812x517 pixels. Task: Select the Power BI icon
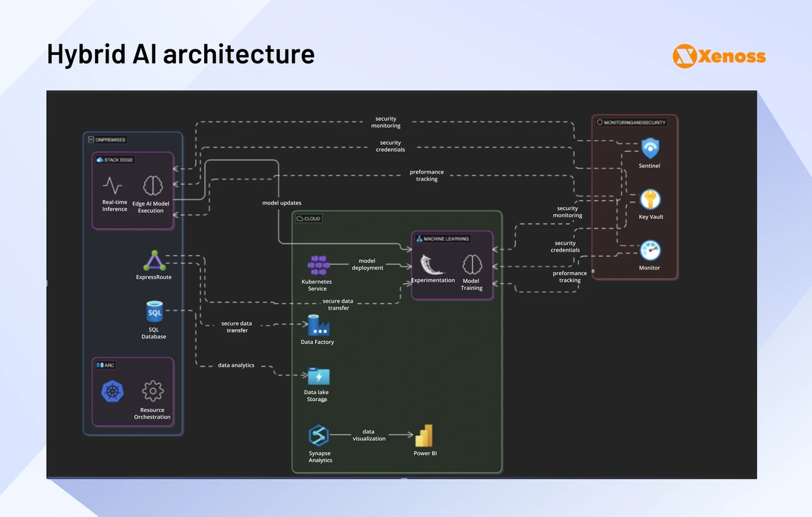(424, 436)
